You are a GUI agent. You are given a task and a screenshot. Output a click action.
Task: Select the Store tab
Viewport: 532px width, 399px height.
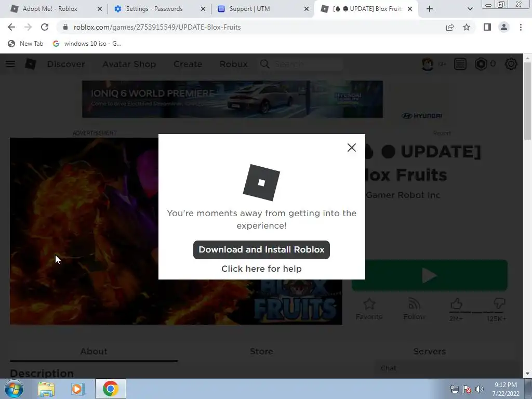(x=261, y=352)
